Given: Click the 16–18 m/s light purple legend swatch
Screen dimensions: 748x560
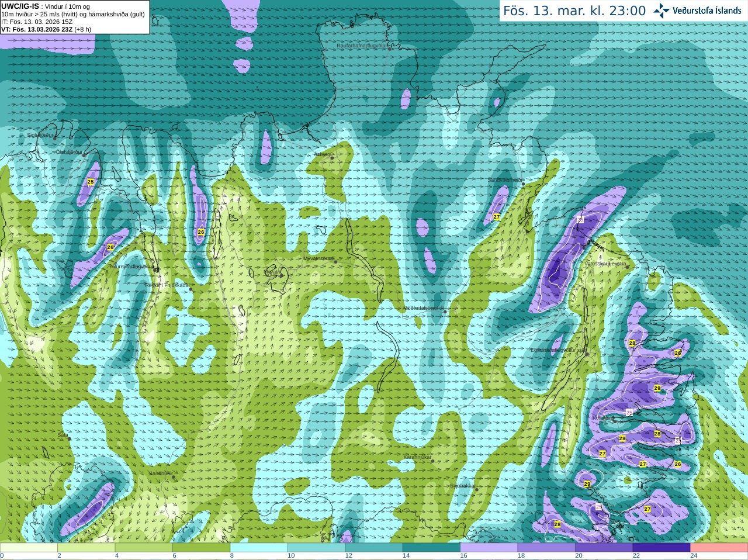Looking at the screenshot, I should click(489, 548).
